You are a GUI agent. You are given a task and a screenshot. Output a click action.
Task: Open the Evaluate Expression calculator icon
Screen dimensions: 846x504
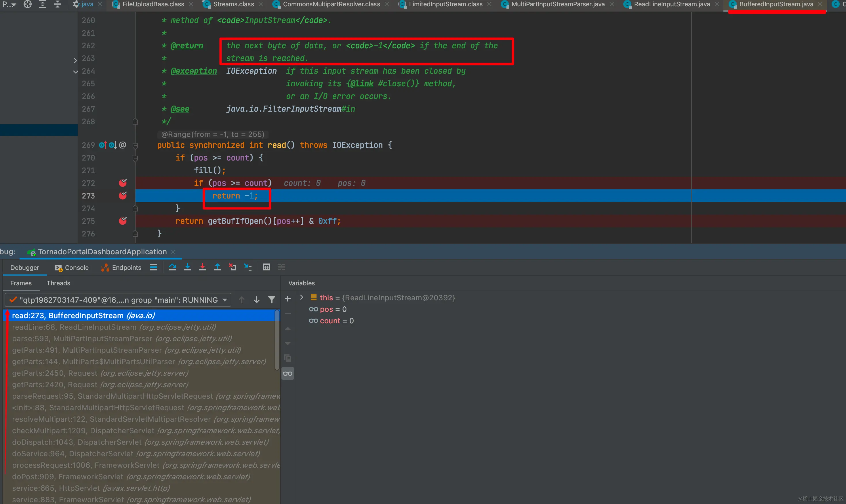click(266, 267)
